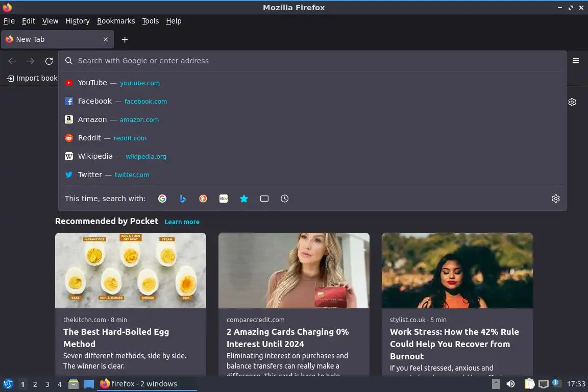
Task: Click the Import bookmarks toolbar item
Action: pyautogui.click(x=32, y=78)
